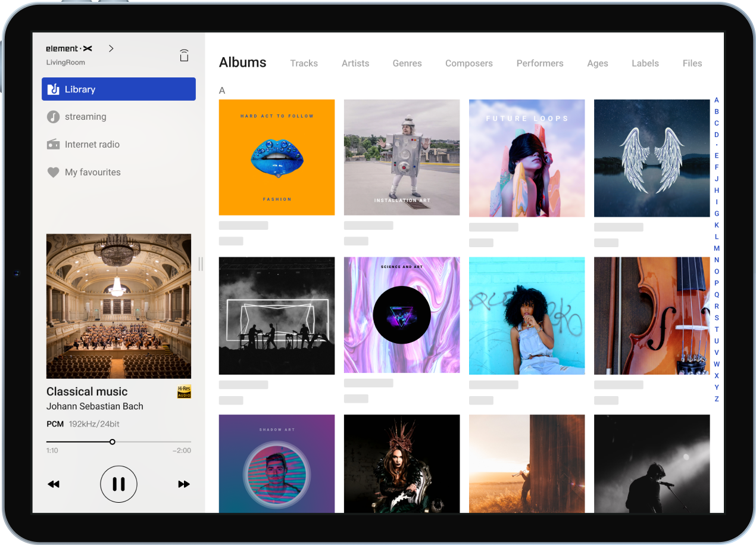The width and height of the screenshot is (756, 545).
Task: Skip to the next track
Action: point(184,484)
